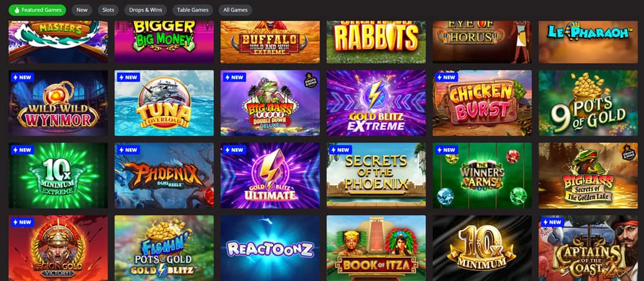View the All Games tab
644x281 pixels.
click(235, 10)
